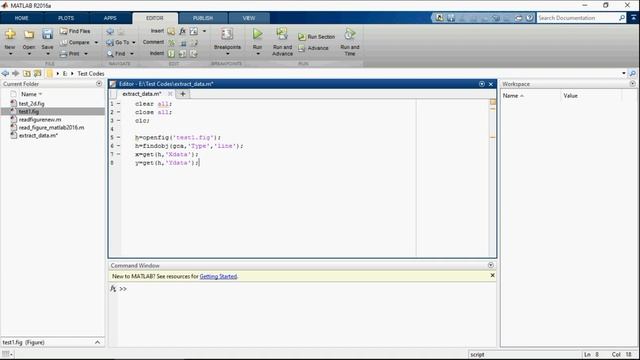Click the Compare files button

[x=75, y=42]
